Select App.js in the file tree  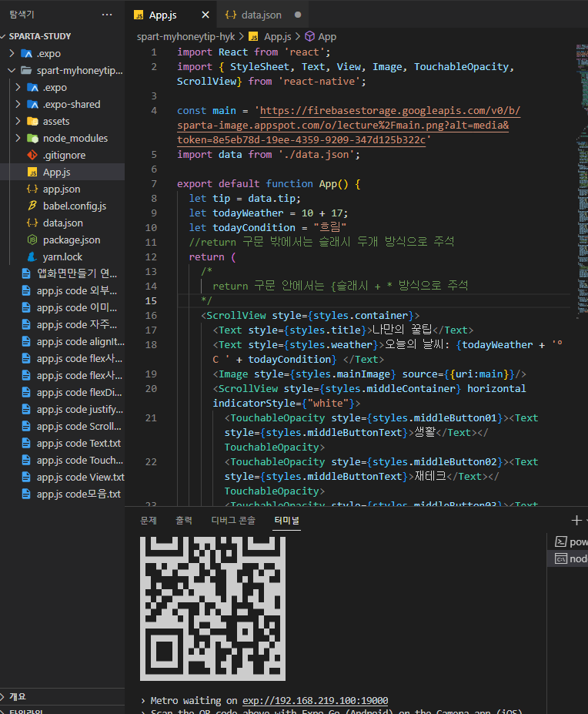[x=62, y=172]
